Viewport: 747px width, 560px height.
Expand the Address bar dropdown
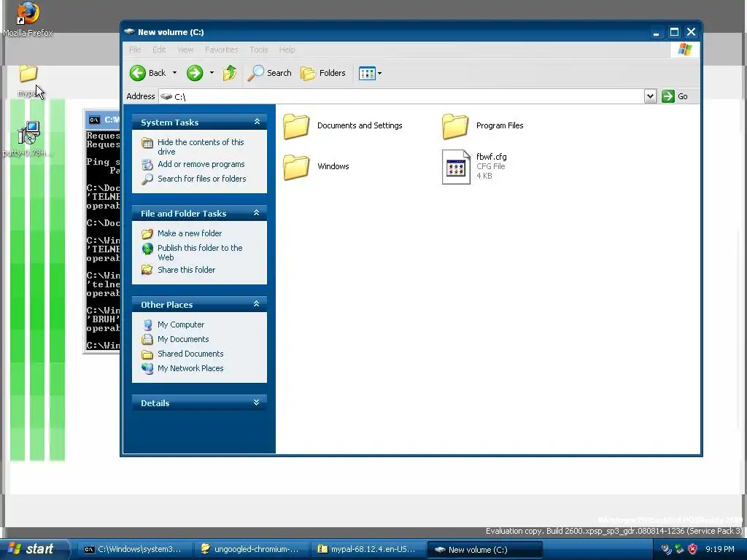pos(650,96)
